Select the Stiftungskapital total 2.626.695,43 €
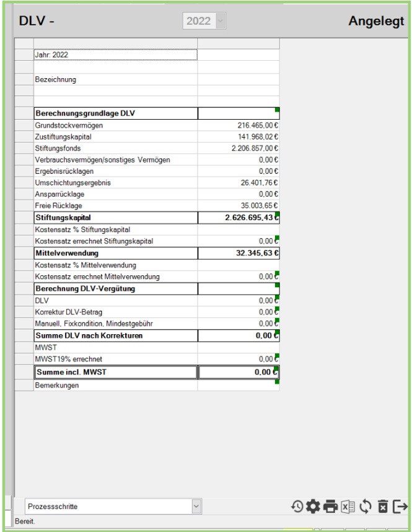 (239, 218)
